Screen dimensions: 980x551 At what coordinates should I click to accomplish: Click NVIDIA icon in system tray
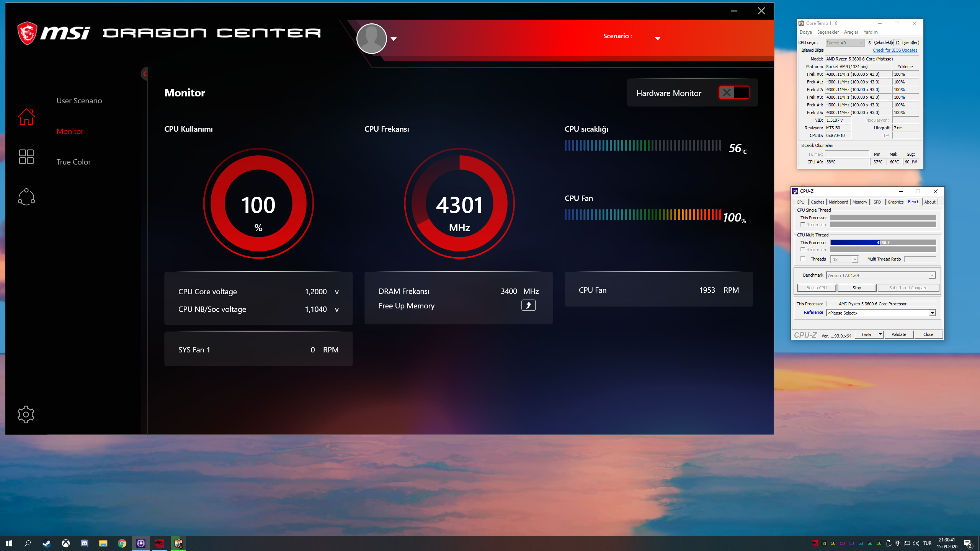click(x=824, y=543)
